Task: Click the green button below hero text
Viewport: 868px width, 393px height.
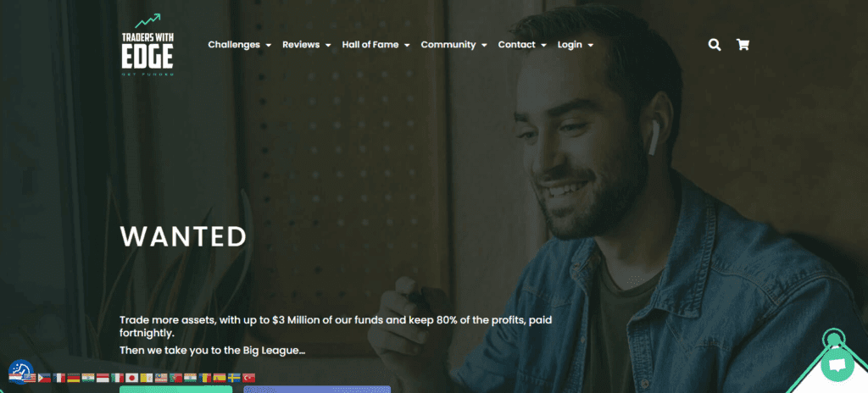Action: (176, 389)
